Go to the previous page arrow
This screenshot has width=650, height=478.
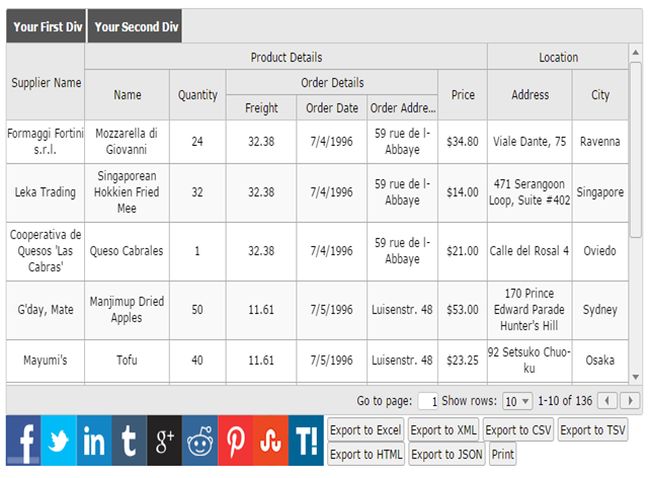607,401
